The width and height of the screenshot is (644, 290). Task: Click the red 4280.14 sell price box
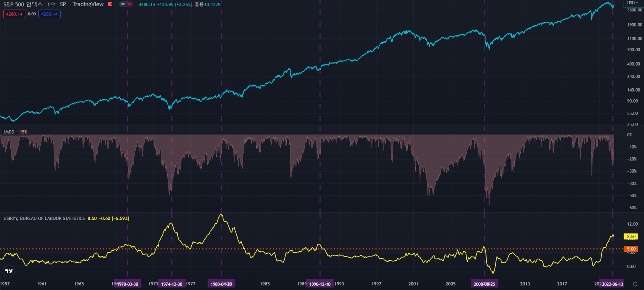(14, 14)
